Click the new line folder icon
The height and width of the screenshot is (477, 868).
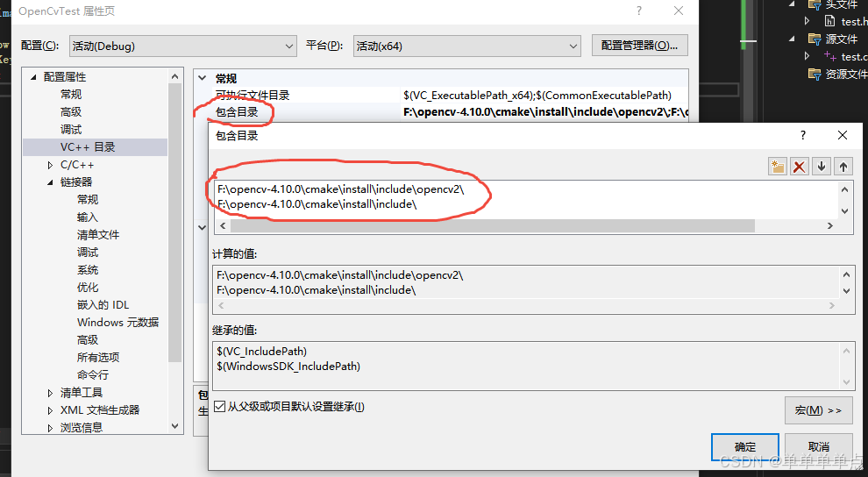pos(778,167)
